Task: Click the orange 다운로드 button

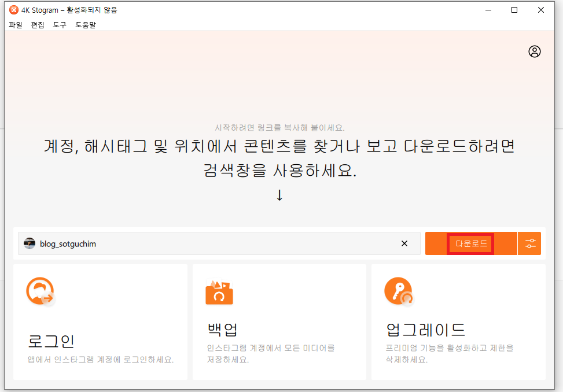Action: coord(471,243)
